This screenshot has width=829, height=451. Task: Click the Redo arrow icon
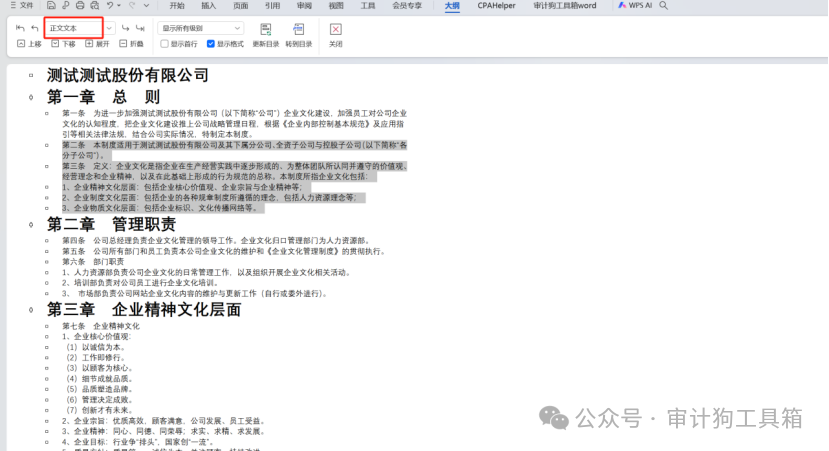132,5
